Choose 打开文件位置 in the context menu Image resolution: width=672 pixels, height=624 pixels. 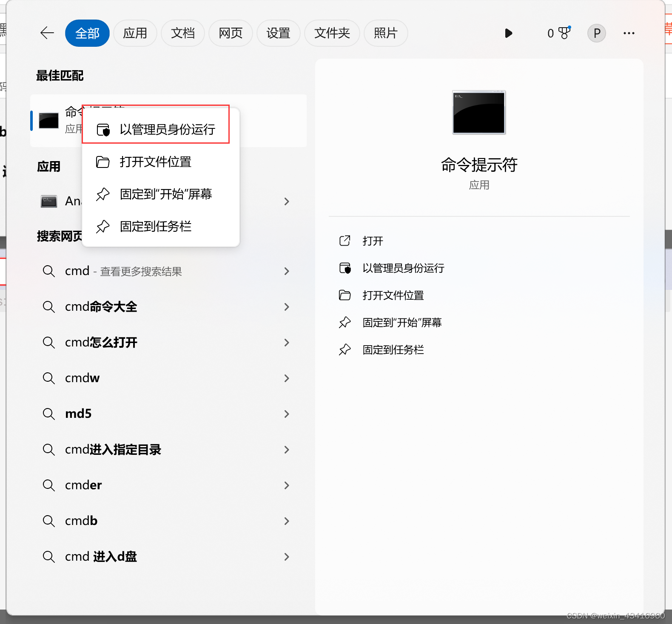tap(161, 162)
